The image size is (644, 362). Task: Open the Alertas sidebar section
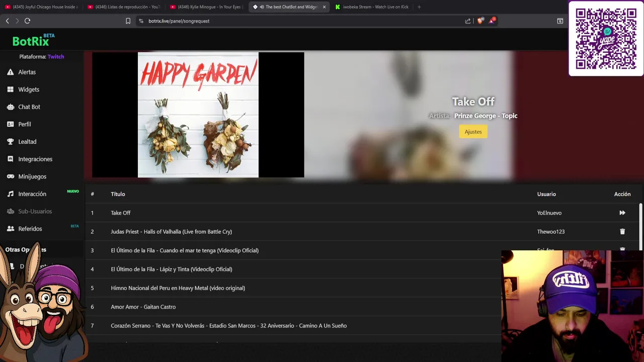pyautogui.click(x=27, y=72)
